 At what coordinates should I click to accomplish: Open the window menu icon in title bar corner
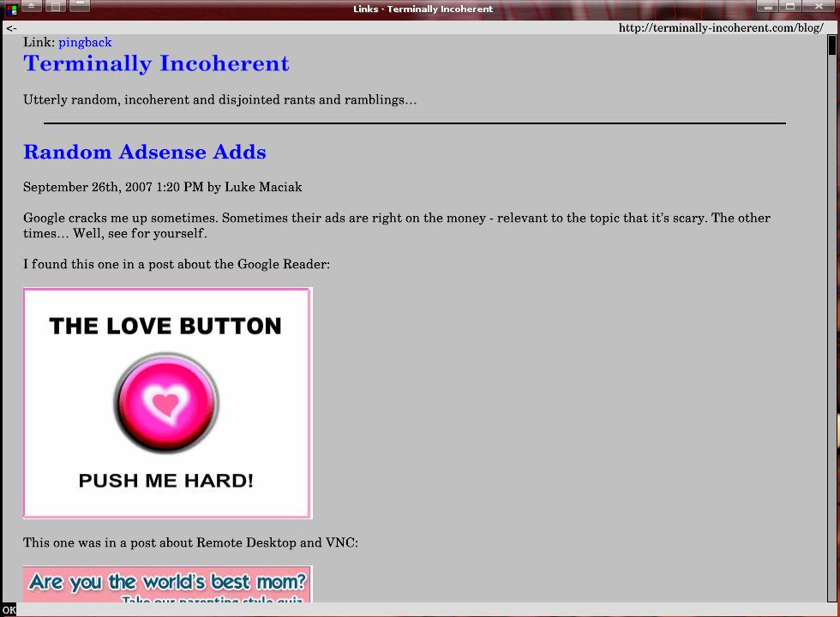coord(9,8)
